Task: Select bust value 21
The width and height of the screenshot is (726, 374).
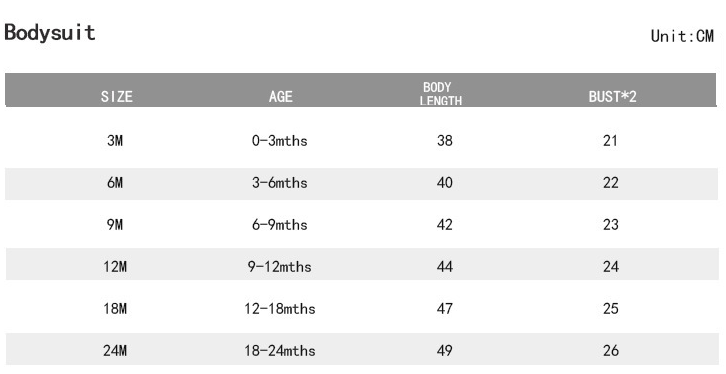Action: coord(610,140)
